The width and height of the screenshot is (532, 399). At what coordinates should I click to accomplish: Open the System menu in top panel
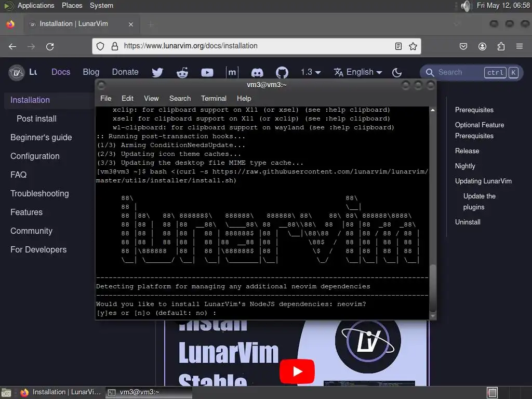tap(101, 5)
